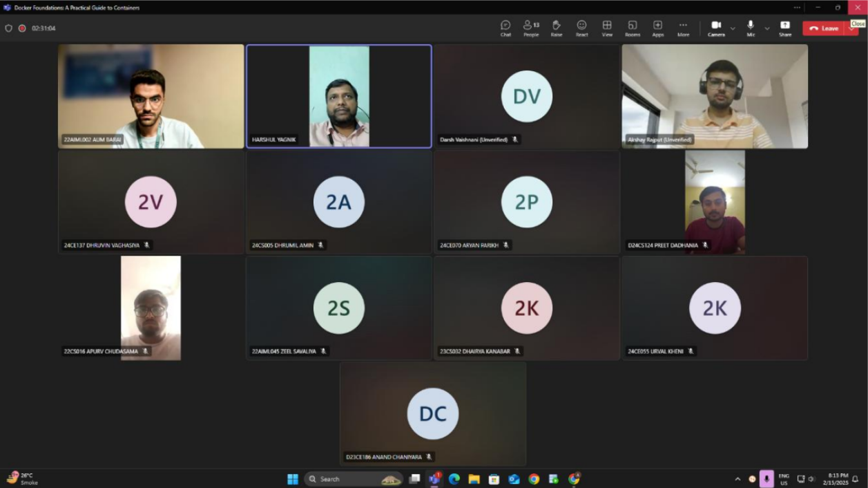Click muted mic icon next to Anand Chaniyara
Image resolution: width=868 pixels, height=488 pixels.
[429, 457]
